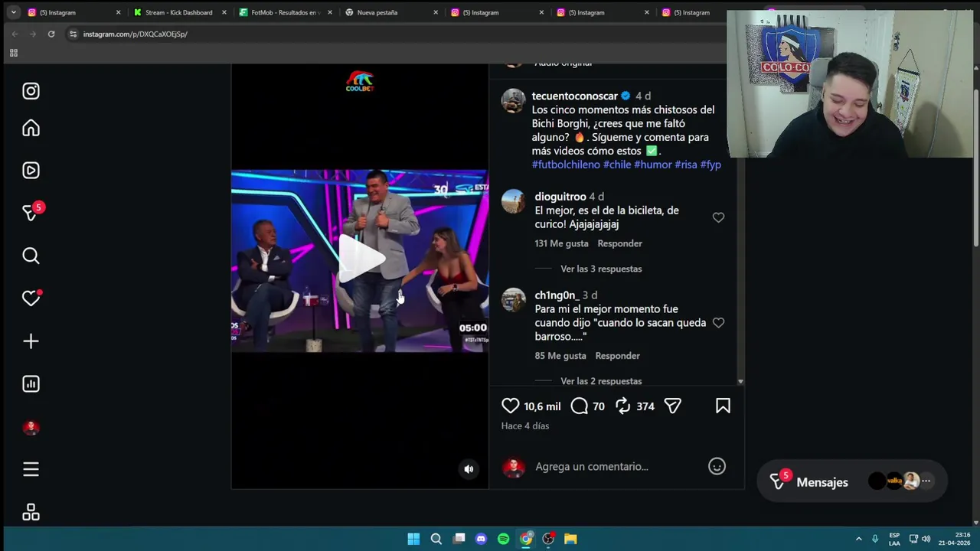Like ch1ng0n_'s comment heart
The width and height of the screenshot is (980, 551).
point(718,323)
